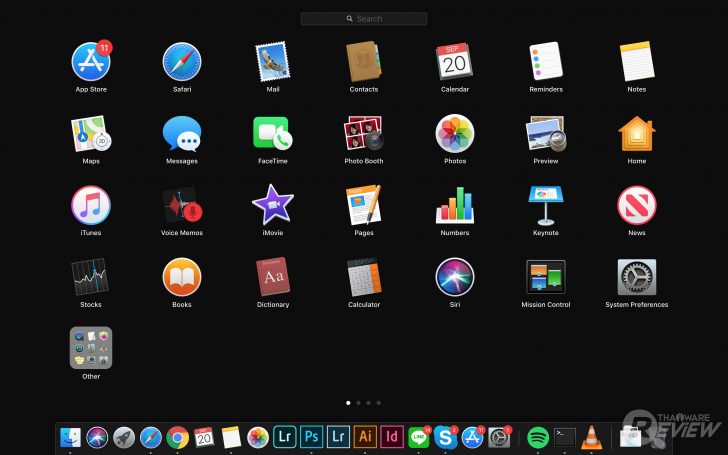Screen dimensions: 728x455
Task: Open Photos in the Launchpad grid
Action: point(455,134)
